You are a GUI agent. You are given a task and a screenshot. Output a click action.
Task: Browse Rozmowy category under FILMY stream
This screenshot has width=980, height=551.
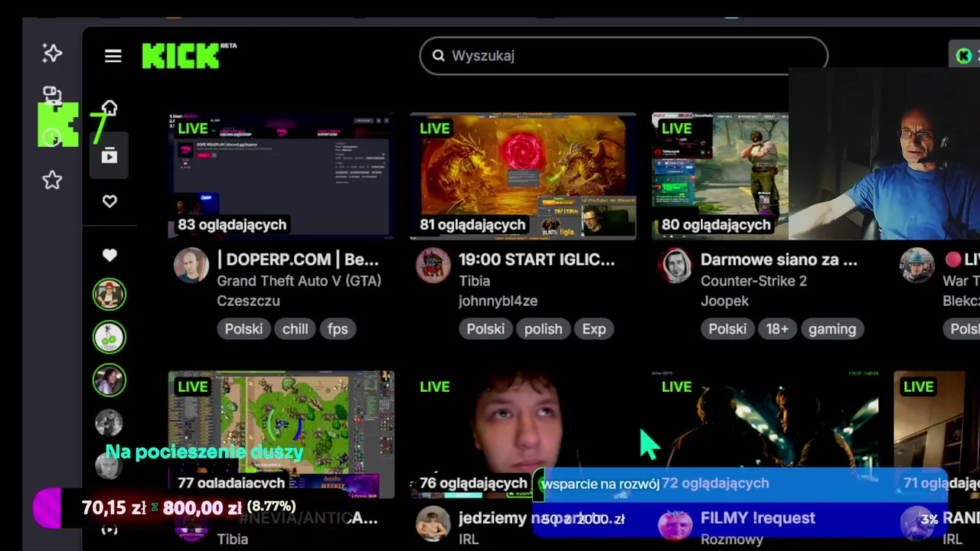tap(731, 539)
